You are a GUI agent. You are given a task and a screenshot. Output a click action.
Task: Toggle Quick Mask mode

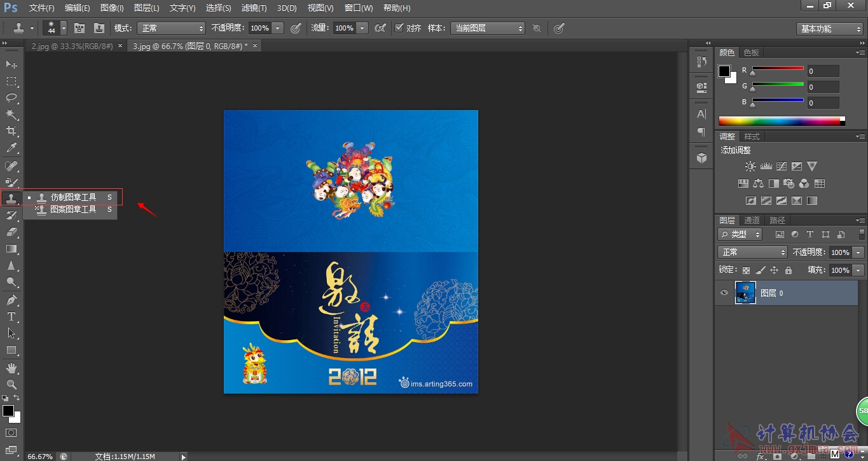[x=11, y=433]
